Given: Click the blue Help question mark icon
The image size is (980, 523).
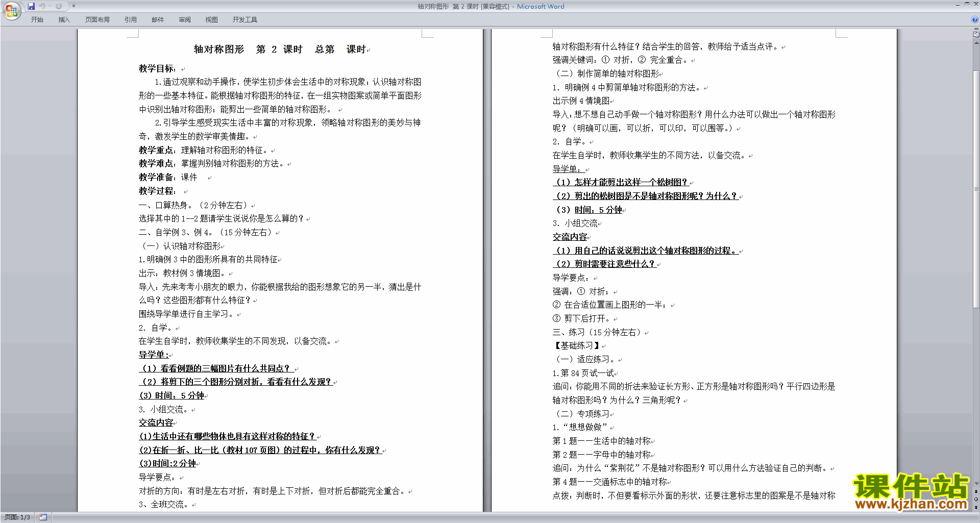Looking at the screenshot, I should coord(975,19).
